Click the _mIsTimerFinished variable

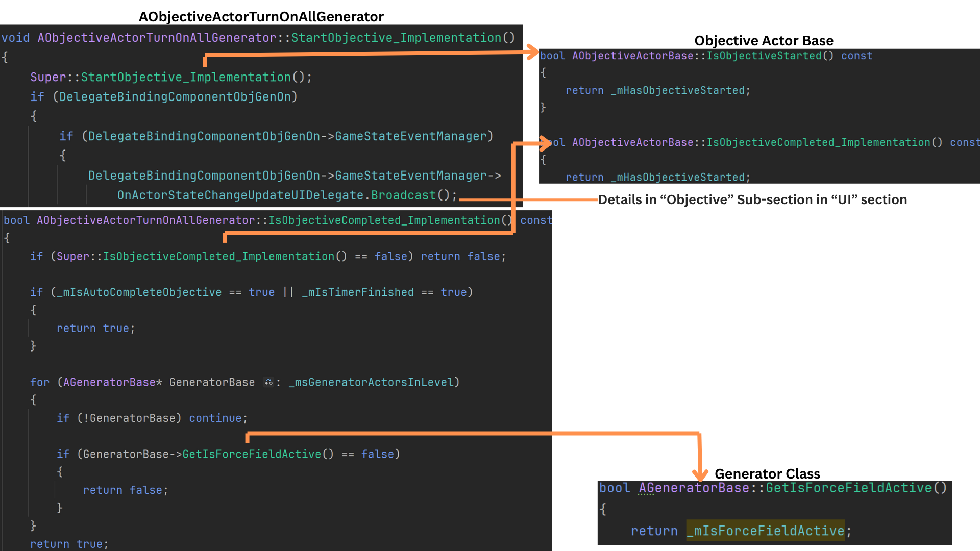(358, 292)
